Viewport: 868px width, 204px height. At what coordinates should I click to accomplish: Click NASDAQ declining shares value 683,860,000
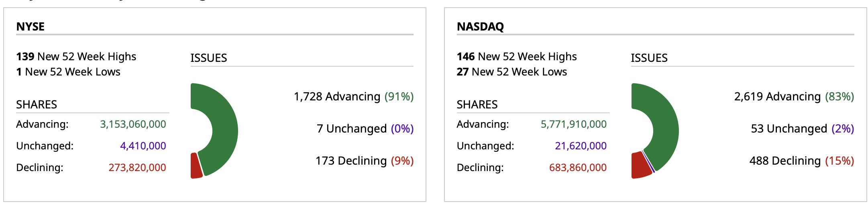[578, 167]
